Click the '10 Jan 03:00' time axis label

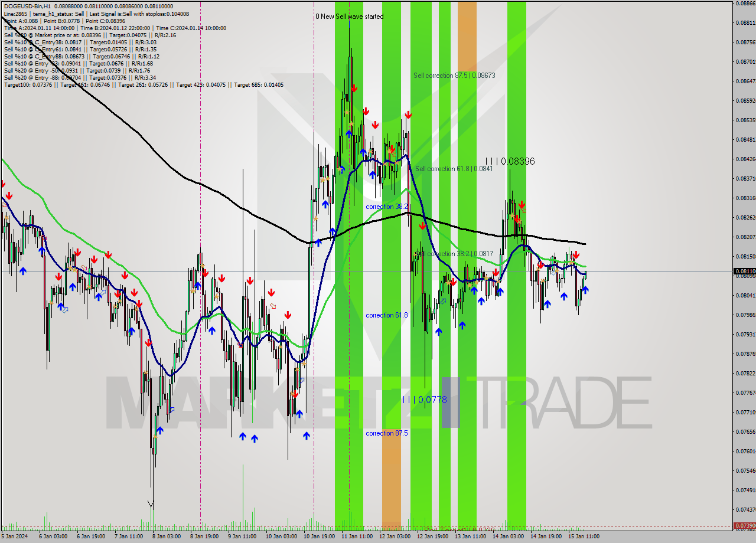click(x=281, y=537)
